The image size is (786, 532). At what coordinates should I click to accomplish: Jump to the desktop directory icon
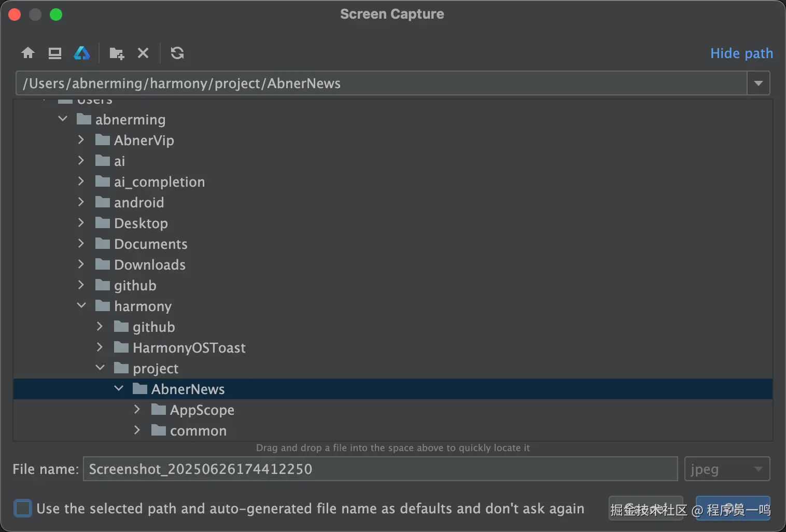click(54, 53)
